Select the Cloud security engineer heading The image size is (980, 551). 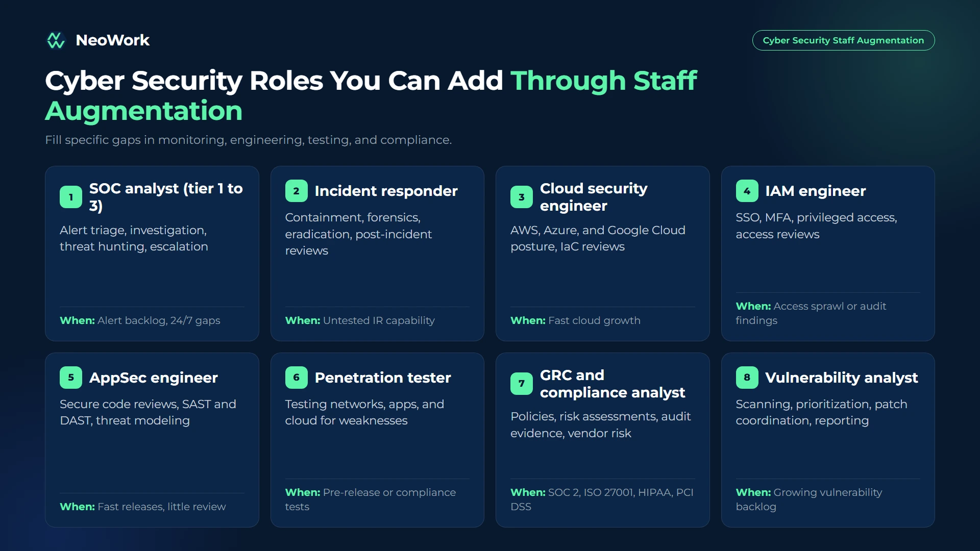594,197
